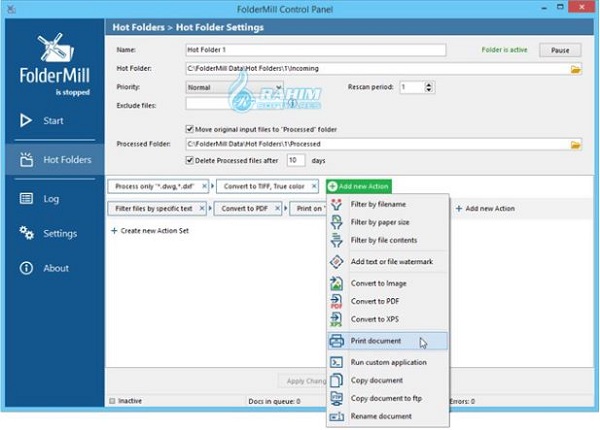
Task: Click plus icon of Create new Action Set
Action: [x=114, y=231]
